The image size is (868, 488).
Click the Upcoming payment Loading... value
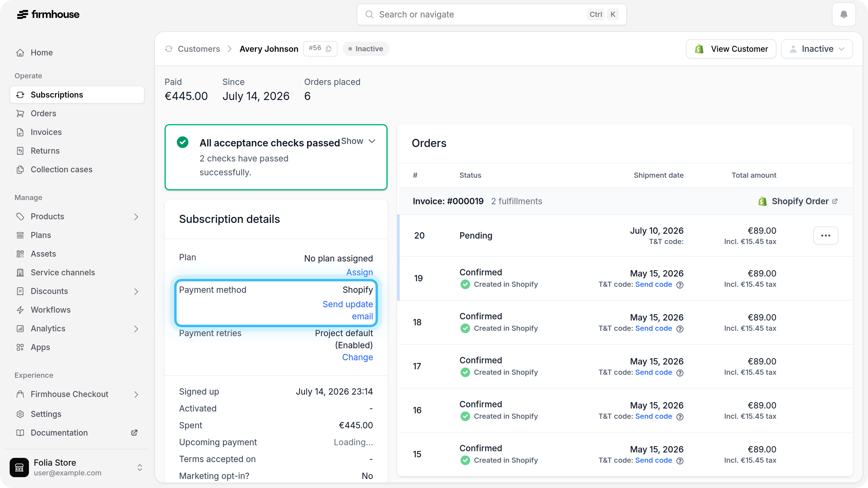pyautogui.click(x=353, y=442)
